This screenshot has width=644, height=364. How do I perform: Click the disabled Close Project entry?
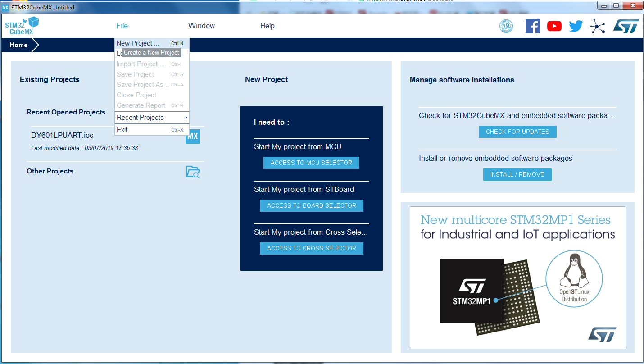pos(152,95)
